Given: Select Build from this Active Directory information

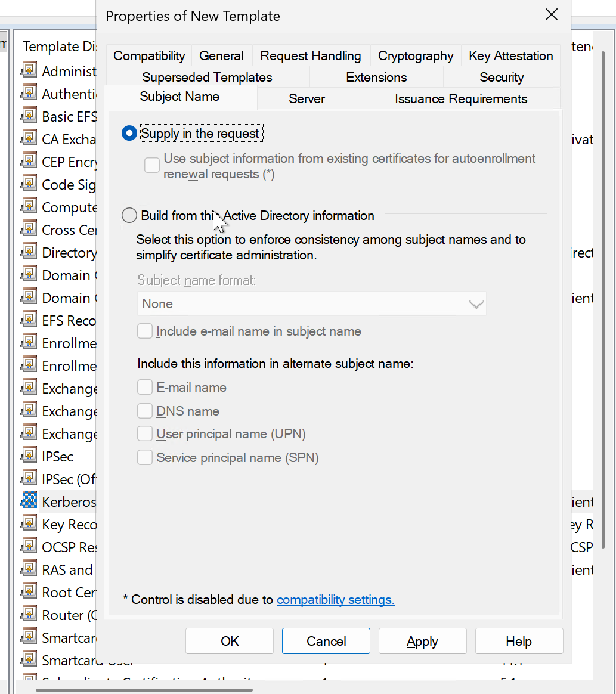Looking at the screenshot, I should [129, 216].
